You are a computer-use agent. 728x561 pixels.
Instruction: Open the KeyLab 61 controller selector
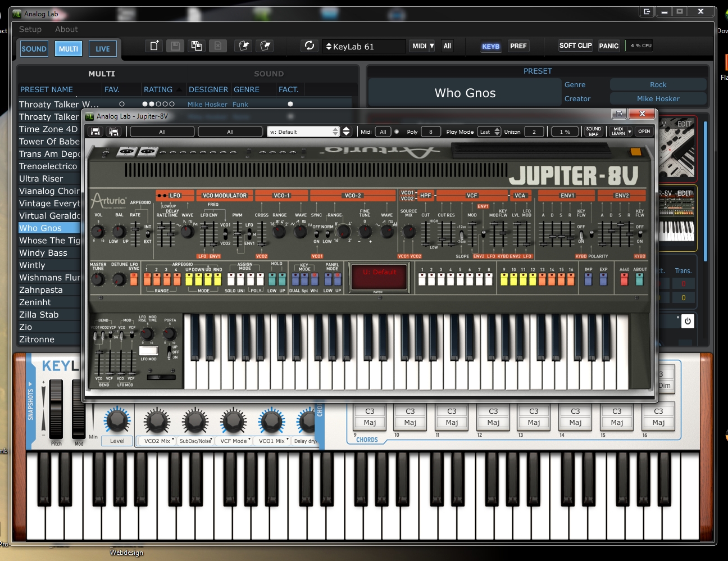pos(364,47)
